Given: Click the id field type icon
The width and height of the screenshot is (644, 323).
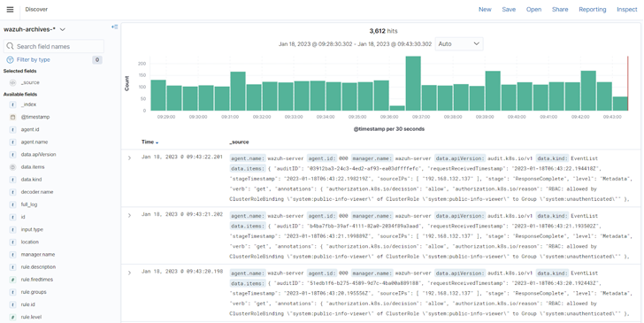Looking at the screenshot, I should pos(12,217).
